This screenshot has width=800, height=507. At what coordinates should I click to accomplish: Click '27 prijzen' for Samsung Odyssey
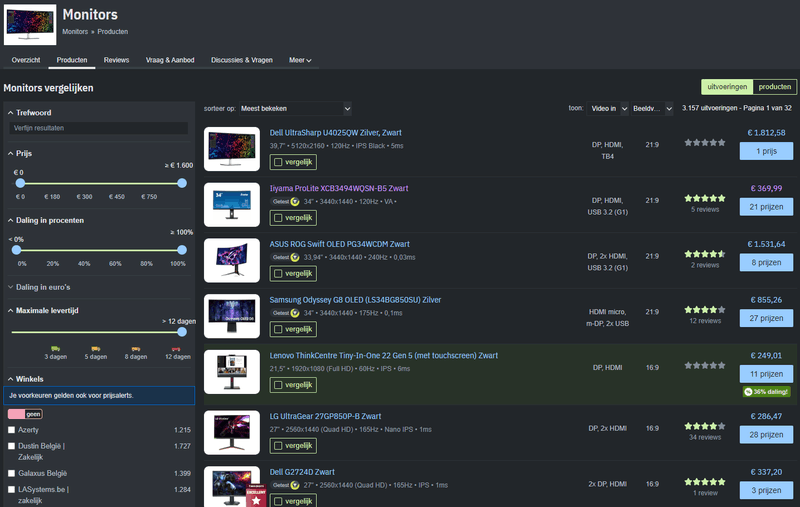point(766,318)
